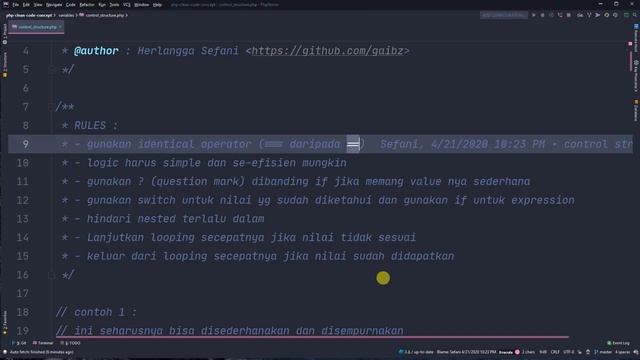Viewport: 640px width, 360px height.
Task: Click the Git commit icon
Action: coord(589,15)
